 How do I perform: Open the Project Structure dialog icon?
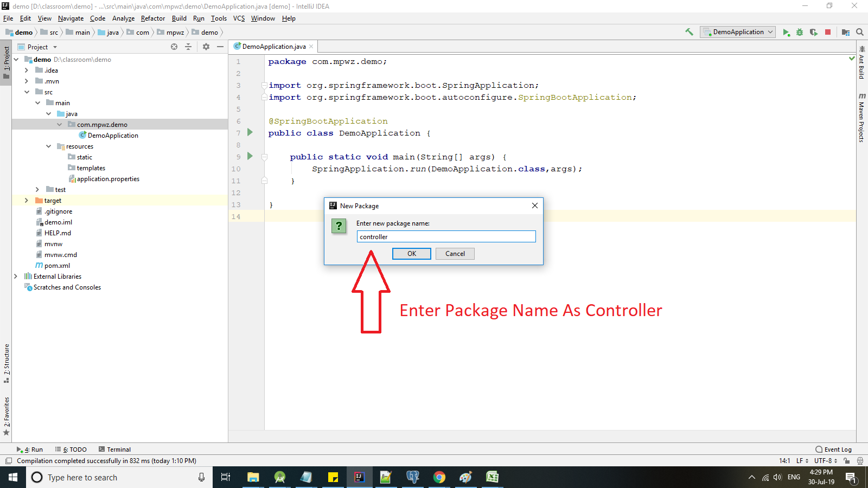point(846,33)
